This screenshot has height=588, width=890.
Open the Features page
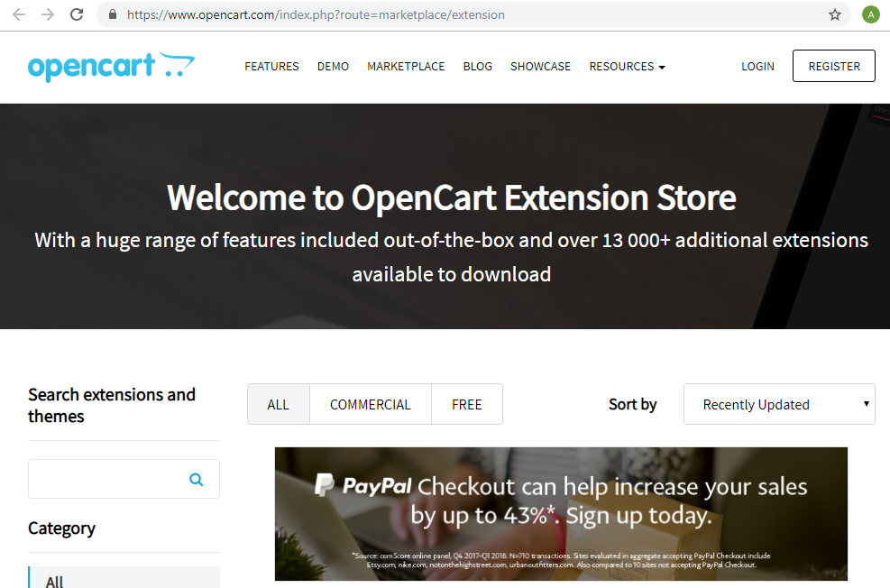[x=271, y=67]
